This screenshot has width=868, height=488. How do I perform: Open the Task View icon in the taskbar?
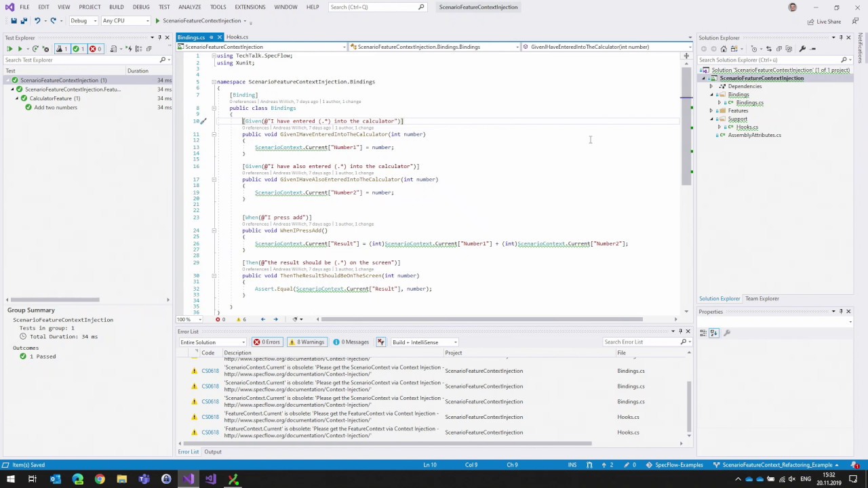click(x=32, y=480)
